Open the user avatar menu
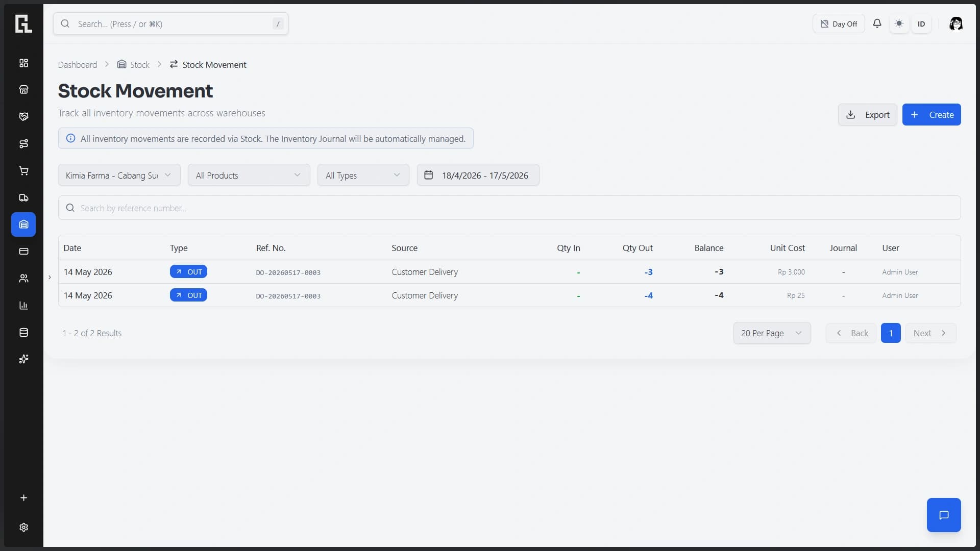 [x=956, y=23]
